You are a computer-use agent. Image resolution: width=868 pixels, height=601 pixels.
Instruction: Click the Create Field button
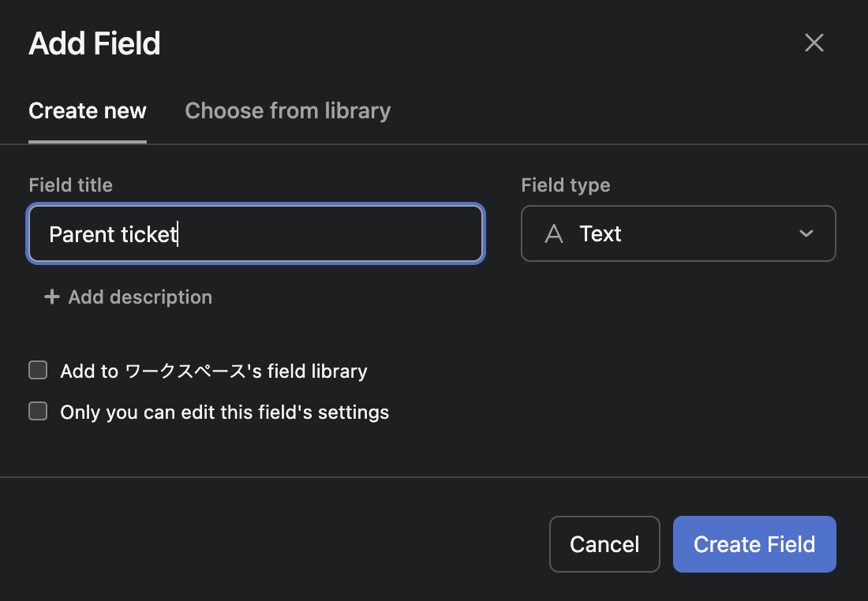[754, 543]
